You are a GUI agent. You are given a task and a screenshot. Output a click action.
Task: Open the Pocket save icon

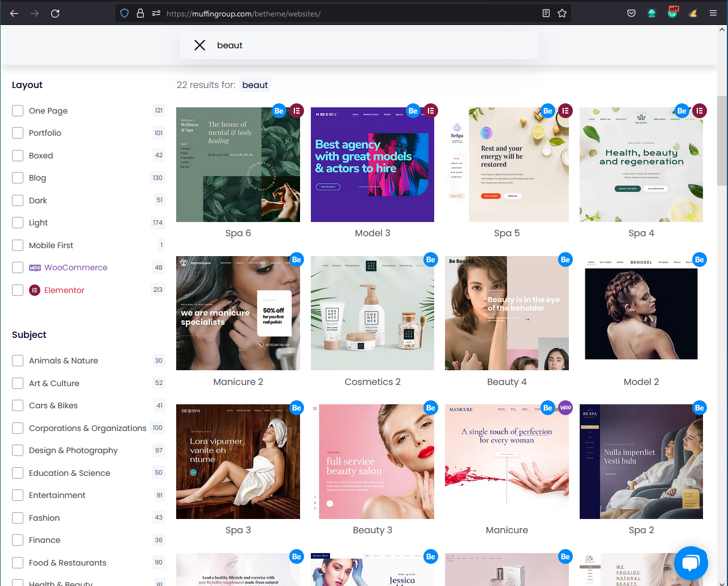click(631, 13)
